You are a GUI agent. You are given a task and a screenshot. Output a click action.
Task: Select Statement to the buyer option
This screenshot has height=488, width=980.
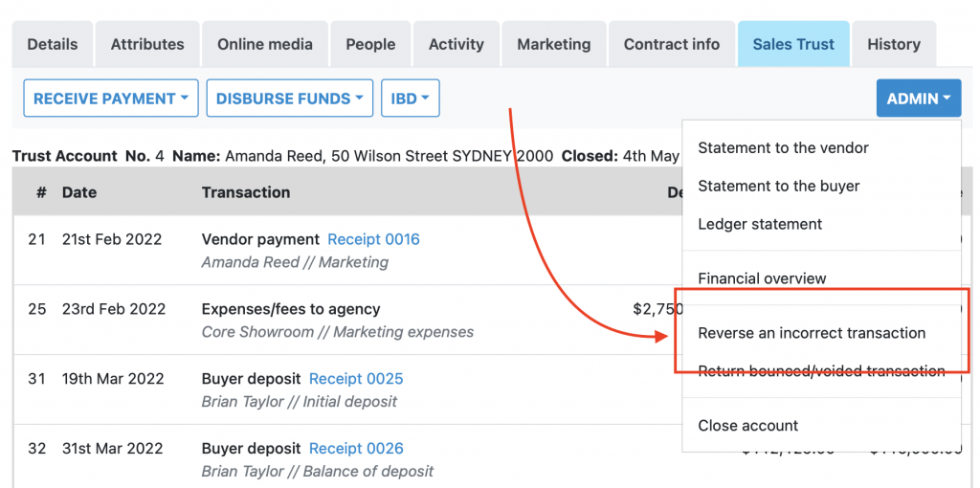tap(779, 187)
